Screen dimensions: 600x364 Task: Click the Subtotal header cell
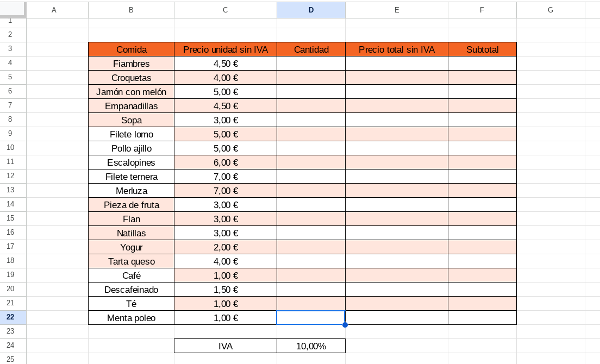(x=482, y=49)
